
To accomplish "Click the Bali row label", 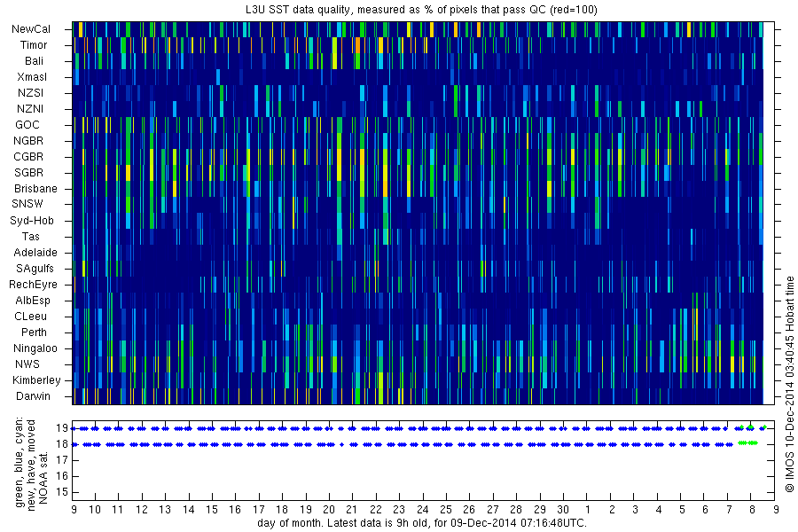I will pyautogui.click(x=34, y=61).
